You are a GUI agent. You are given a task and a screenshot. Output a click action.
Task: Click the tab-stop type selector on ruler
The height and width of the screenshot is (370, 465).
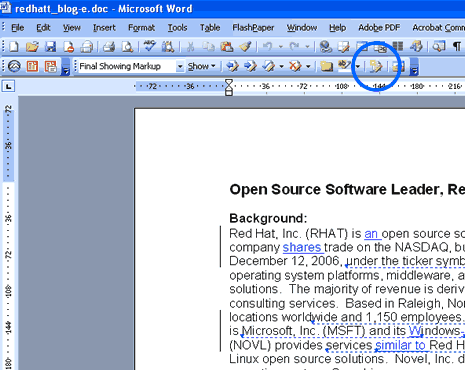(x=8, y=87)
